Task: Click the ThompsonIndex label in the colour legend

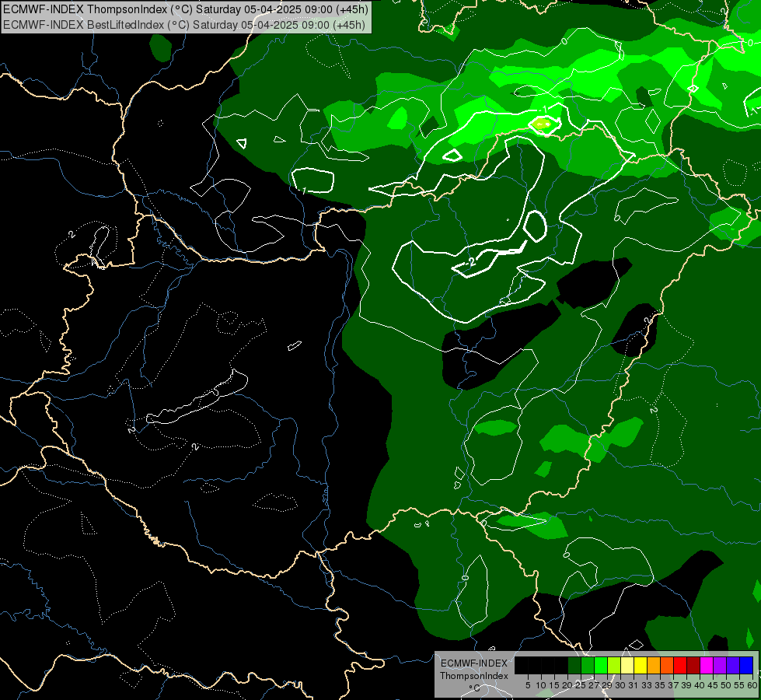Action: (473, 676)
